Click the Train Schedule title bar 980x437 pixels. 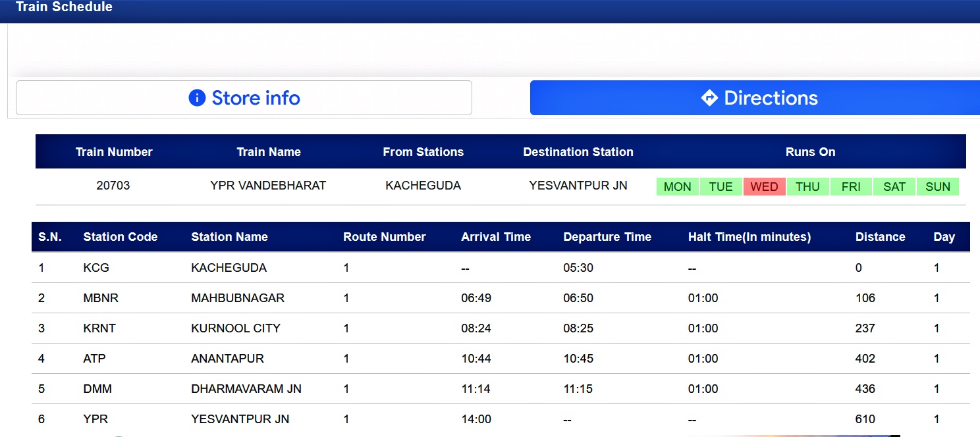pyautogui.click(x=64, y=8)
